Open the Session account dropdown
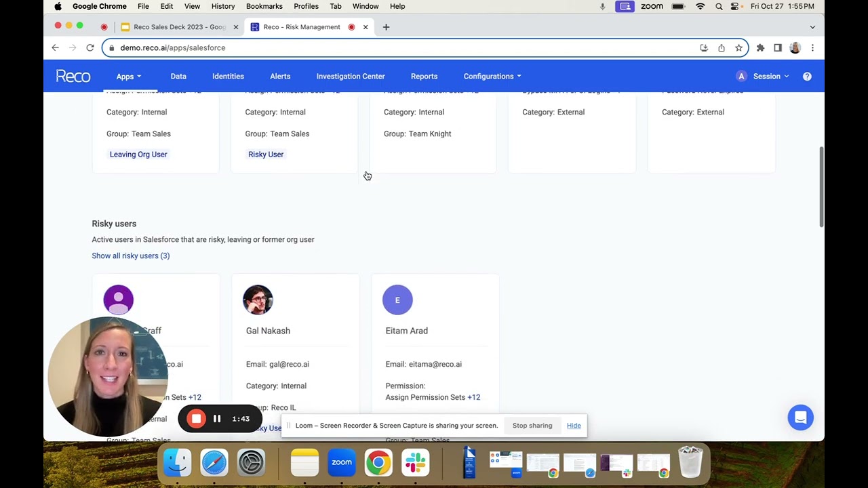868x488 pixels. coord(770,77)
